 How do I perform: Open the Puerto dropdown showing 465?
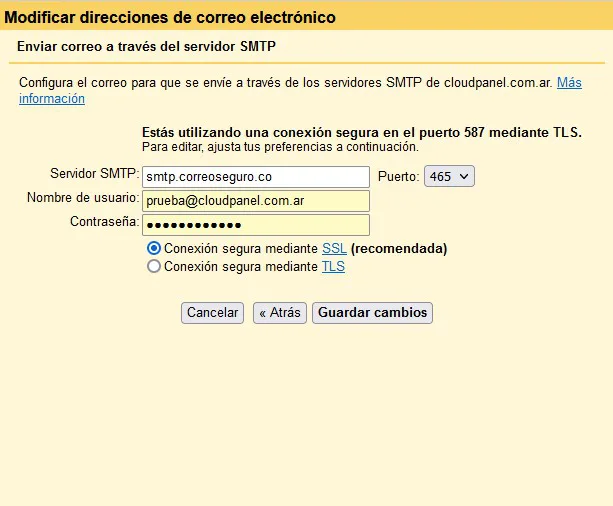pyautogui.click(x=449, y=176)
